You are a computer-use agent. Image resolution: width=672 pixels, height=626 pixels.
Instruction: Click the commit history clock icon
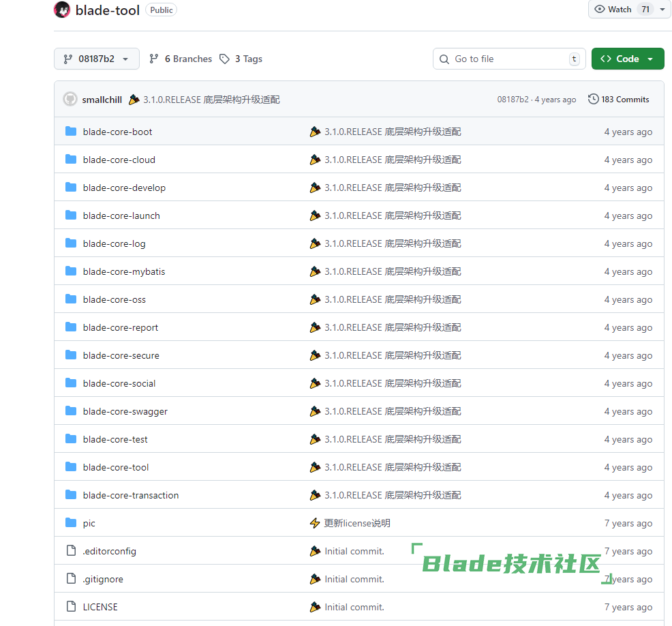pos(593,100)
